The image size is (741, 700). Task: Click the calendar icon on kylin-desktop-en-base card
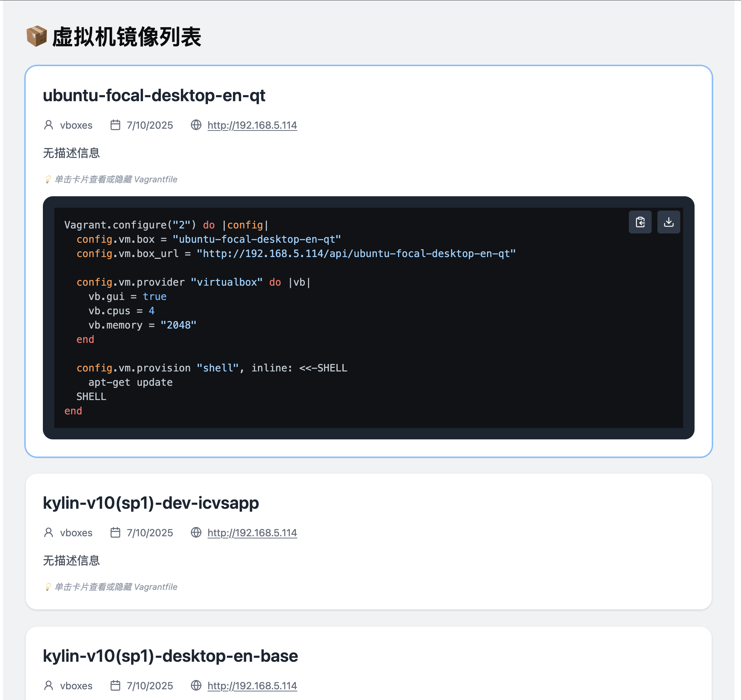pos(115,685)
